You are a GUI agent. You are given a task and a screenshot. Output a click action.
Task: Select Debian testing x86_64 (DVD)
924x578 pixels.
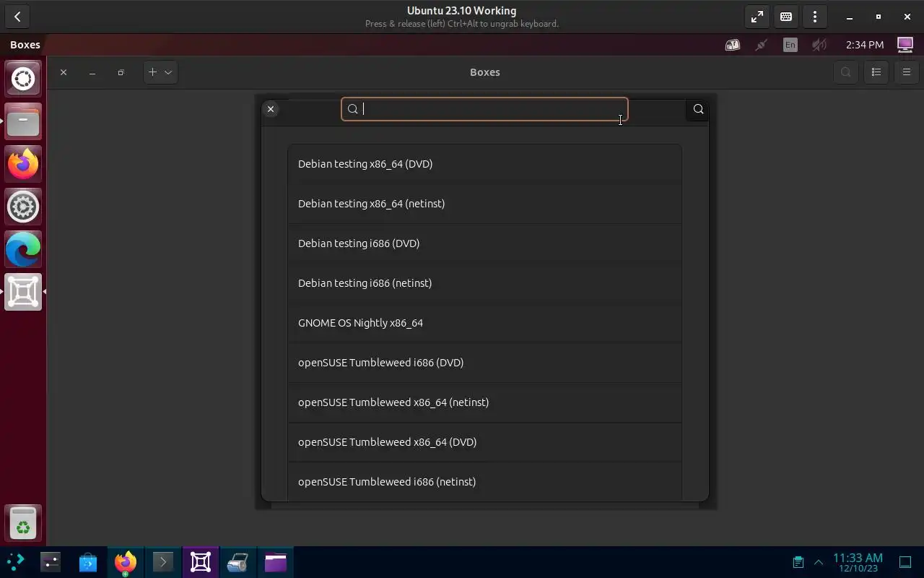point(484,164)
